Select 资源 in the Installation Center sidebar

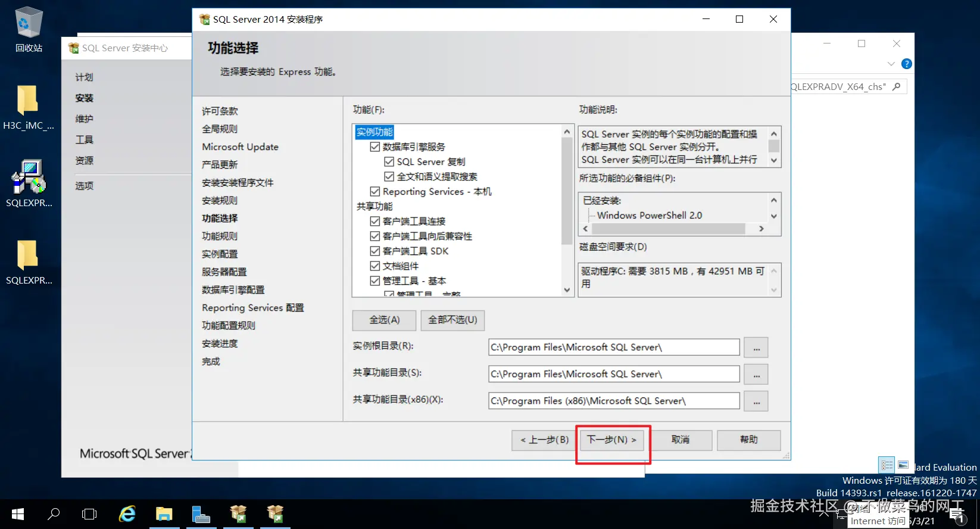(x=84, y=160)
